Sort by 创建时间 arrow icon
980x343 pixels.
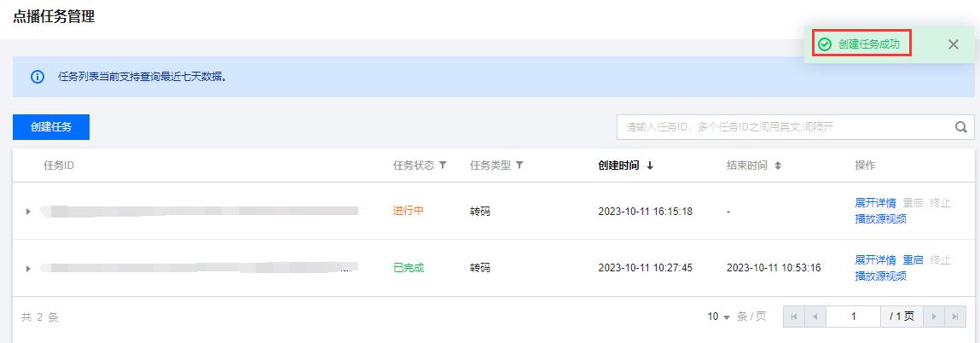pyautogui.click(x=650, y=166)
